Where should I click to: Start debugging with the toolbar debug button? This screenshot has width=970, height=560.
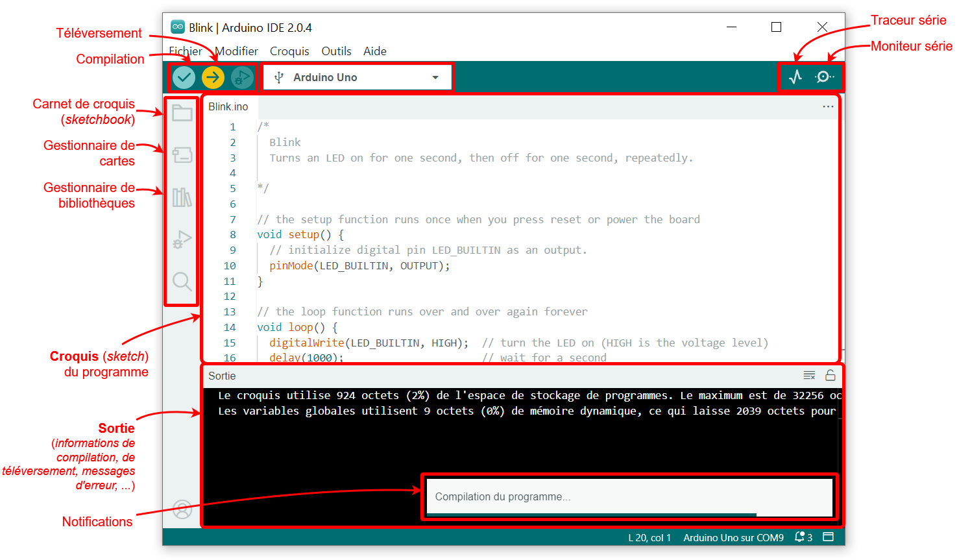(242, 78)
